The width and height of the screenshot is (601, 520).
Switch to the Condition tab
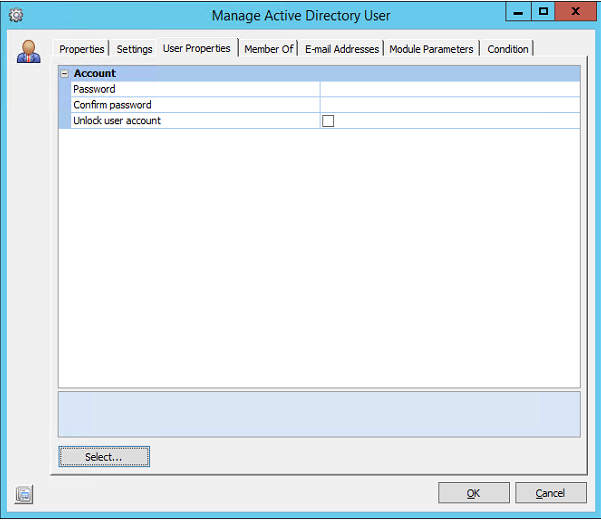click(x=508, y=49)
